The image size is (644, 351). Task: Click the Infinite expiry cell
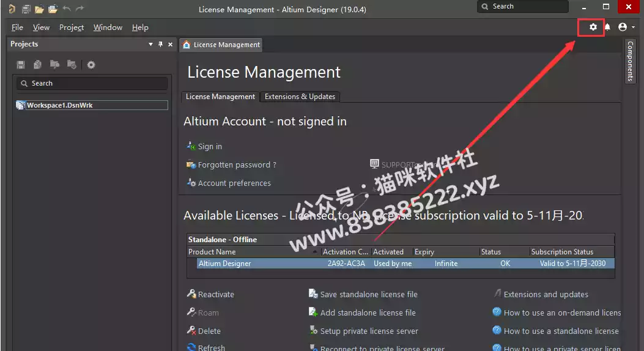(x=446, y=264)
